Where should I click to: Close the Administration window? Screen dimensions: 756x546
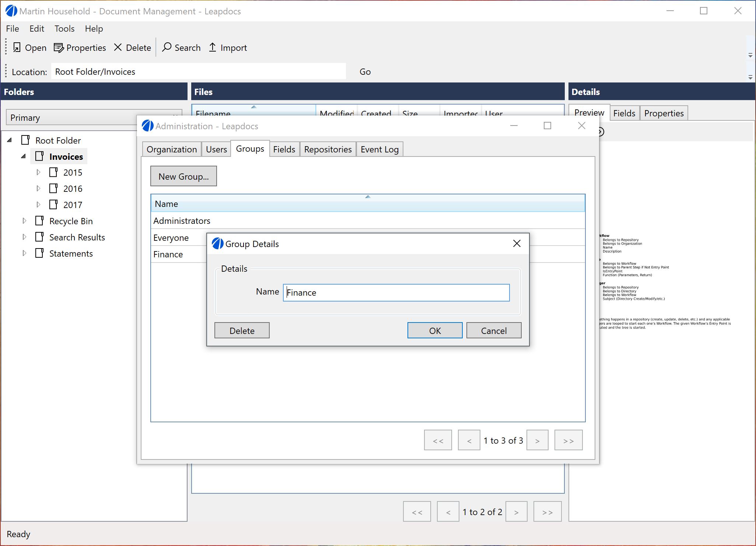click(582, 126)
